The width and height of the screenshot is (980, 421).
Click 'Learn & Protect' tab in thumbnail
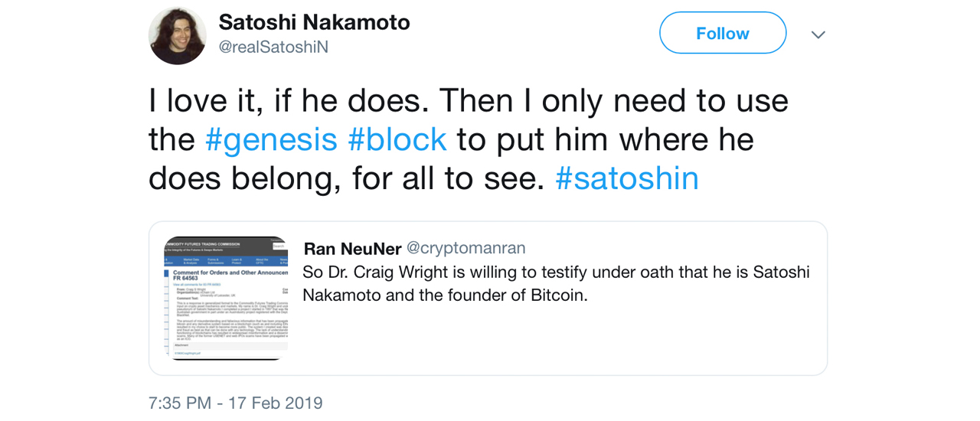pos(237,261)
